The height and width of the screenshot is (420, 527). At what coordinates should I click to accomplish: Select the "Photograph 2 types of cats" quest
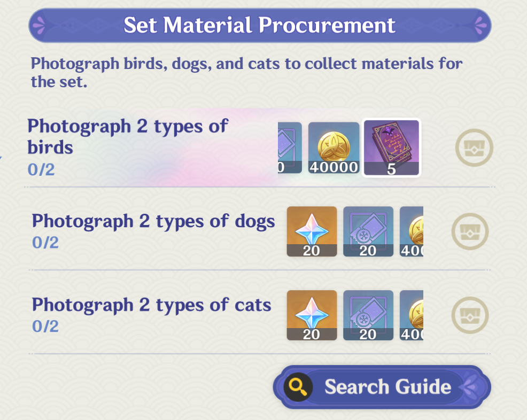151,305
